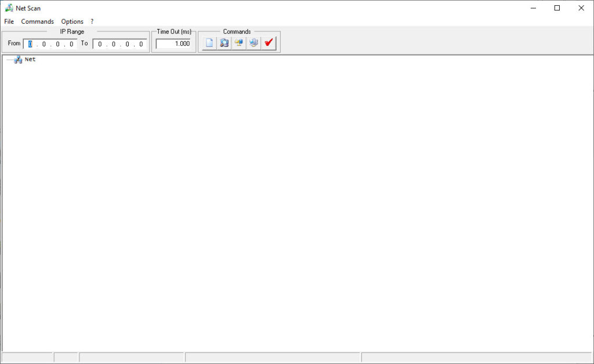
Task: Click the last octet of From IP
Action: (71, 44)
